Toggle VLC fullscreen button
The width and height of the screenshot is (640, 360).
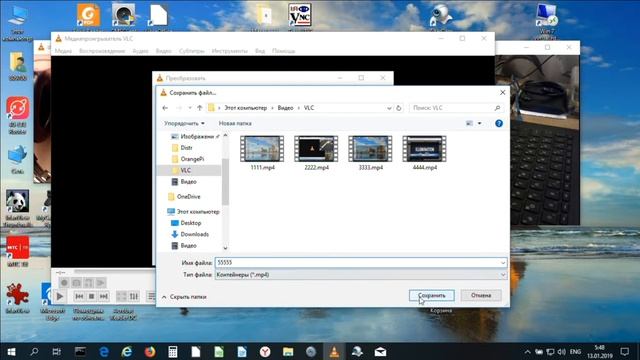(121, 296)
